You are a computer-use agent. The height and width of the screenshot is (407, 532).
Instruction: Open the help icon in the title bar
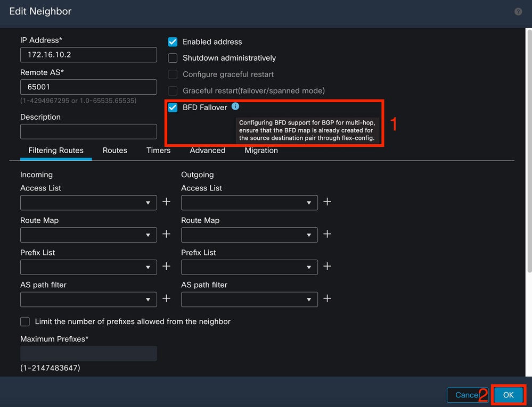[x=518, y=11]
